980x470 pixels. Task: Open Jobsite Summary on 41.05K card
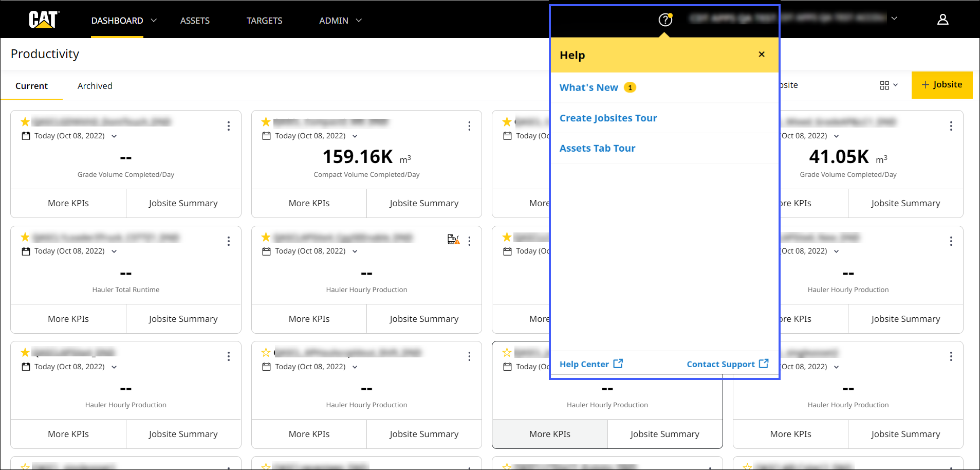pos(905,203)
